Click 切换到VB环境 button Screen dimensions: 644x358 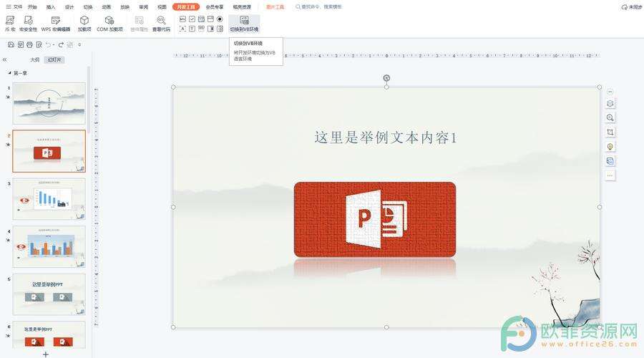tap(244, 24)
